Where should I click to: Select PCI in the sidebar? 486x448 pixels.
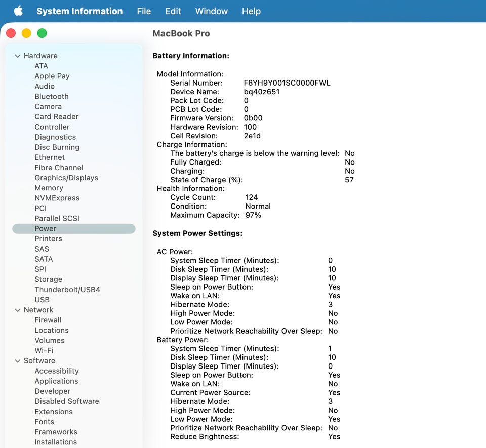[x=40, y=208]
